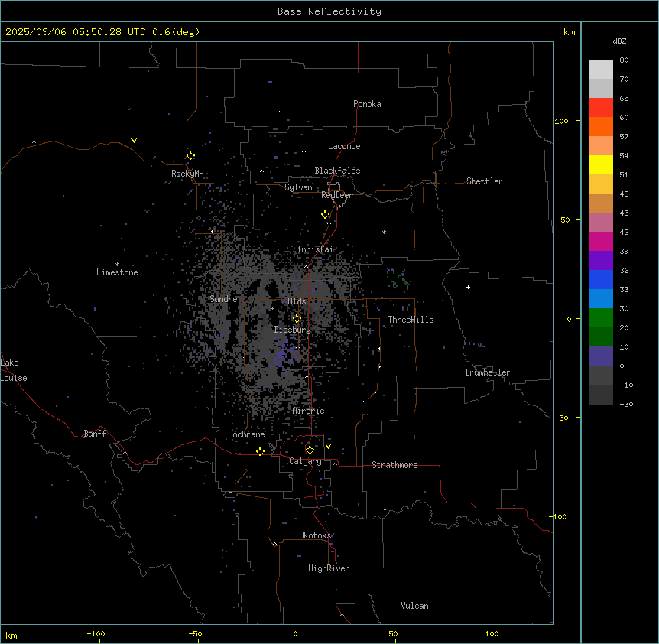Click the ThreeHills label

click(411, 320)
